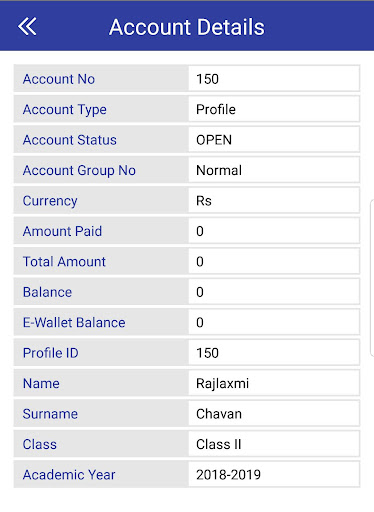Click the Total Amount value field

pyautogui.click(x=274, y=262)
